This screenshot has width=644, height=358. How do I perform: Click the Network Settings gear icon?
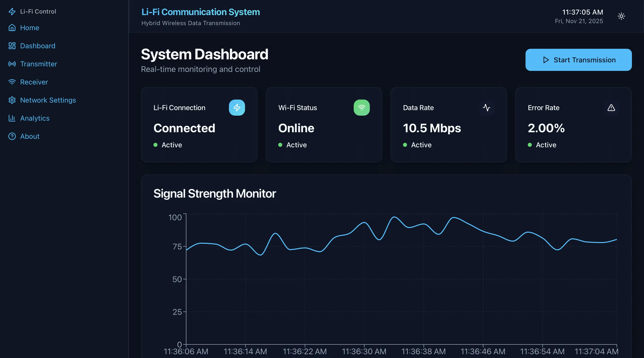(x=12, y=100)
